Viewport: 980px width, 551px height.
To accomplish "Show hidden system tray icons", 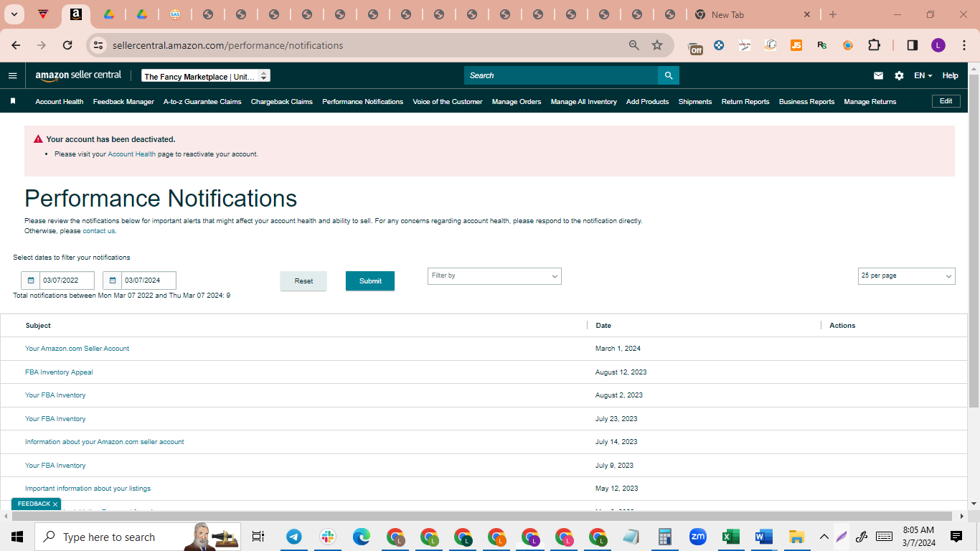I will [x=824, y=537].
